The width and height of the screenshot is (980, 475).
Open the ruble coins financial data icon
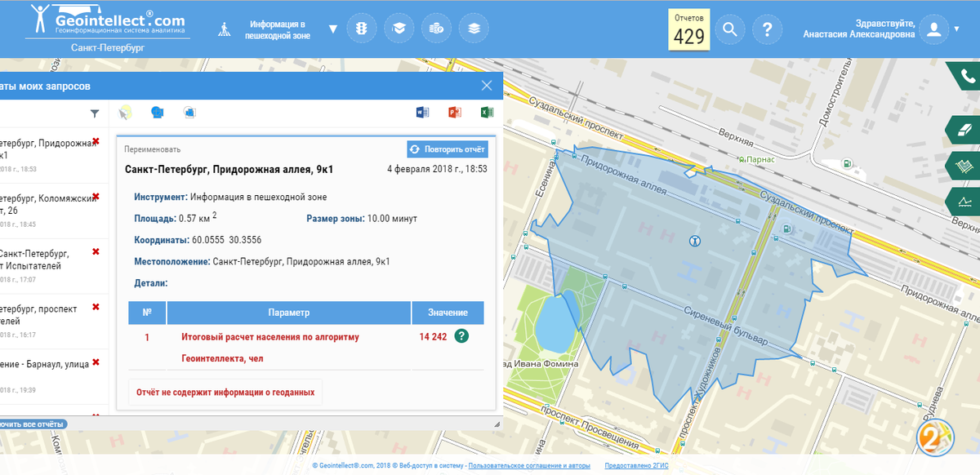(x=436, y=27)
